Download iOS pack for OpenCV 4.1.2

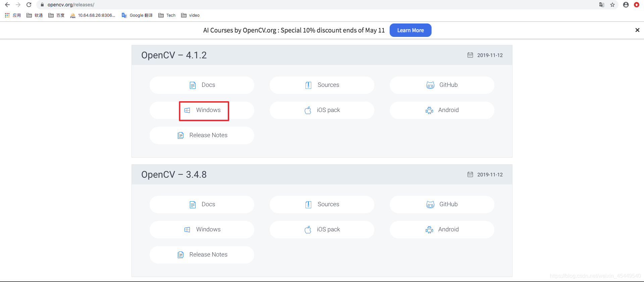pos(322,110)
